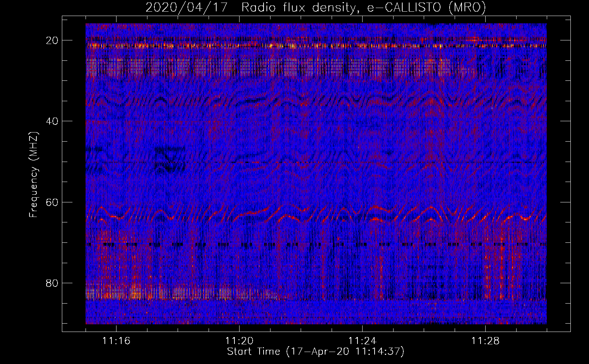Click the 40 frequency tick label
The width and height of the screenshot is (589, 364).
click(52, 121)
